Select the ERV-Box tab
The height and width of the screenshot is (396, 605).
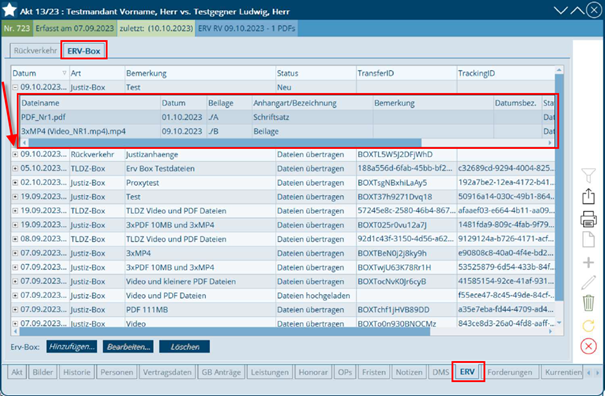[84, 51]
